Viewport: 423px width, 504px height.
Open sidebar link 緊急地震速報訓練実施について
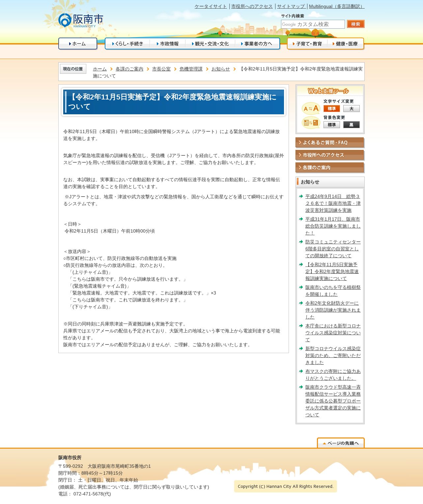(332, 271)
